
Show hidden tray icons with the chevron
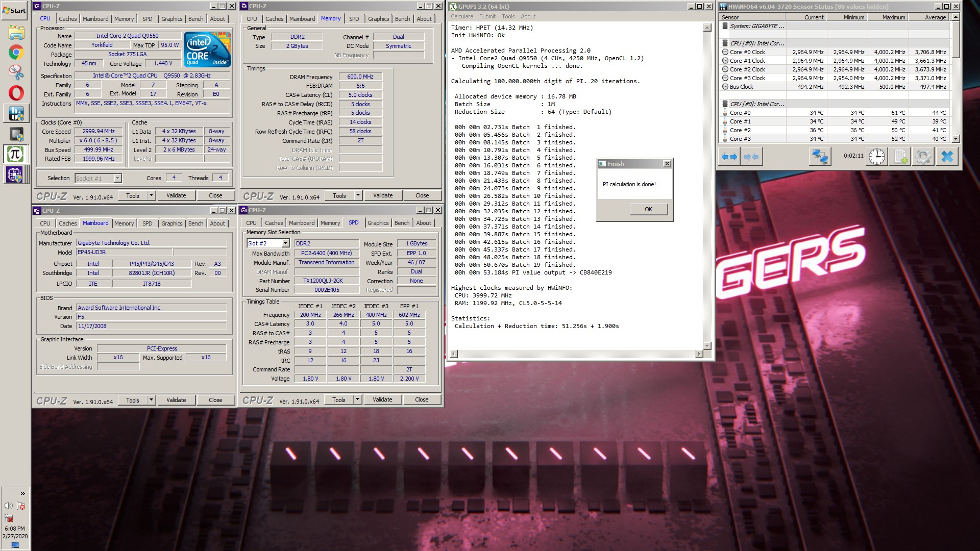(22, 493)
